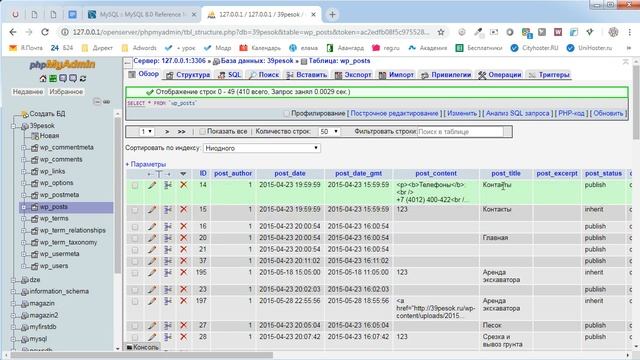Edit row with ID 14
The width and height of the screenshot is (640, 360).
point(152,185)
